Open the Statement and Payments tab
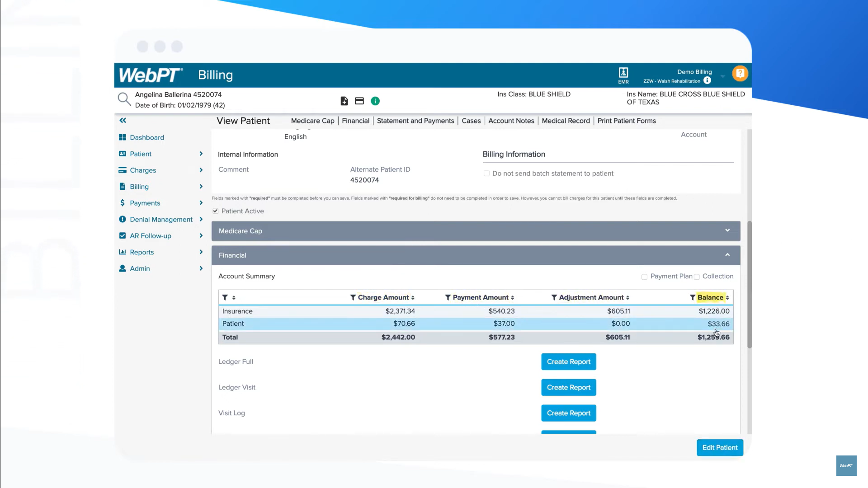The height and width of the screenshot is (488, 868). tap(415, 121)
